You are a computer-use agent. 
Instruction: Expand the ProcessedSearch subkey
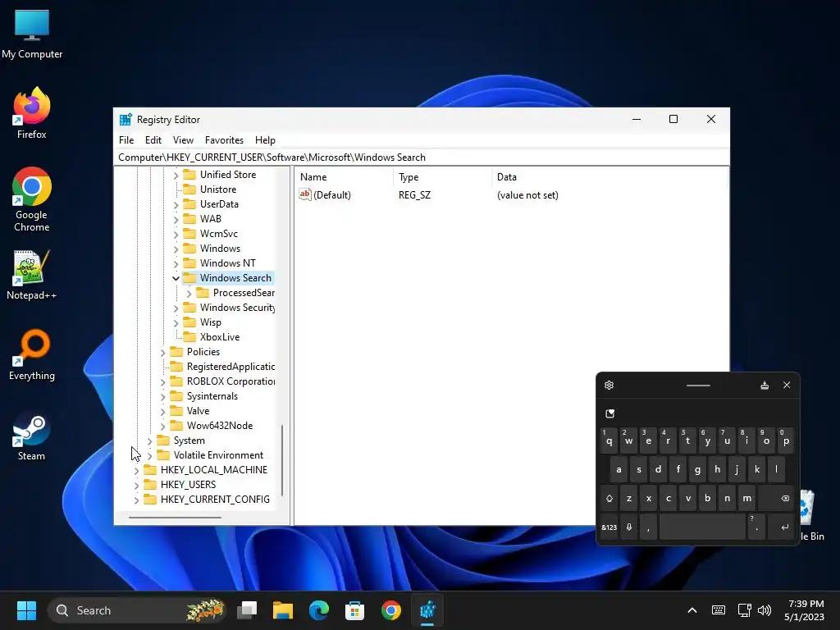tap(189, 294)
